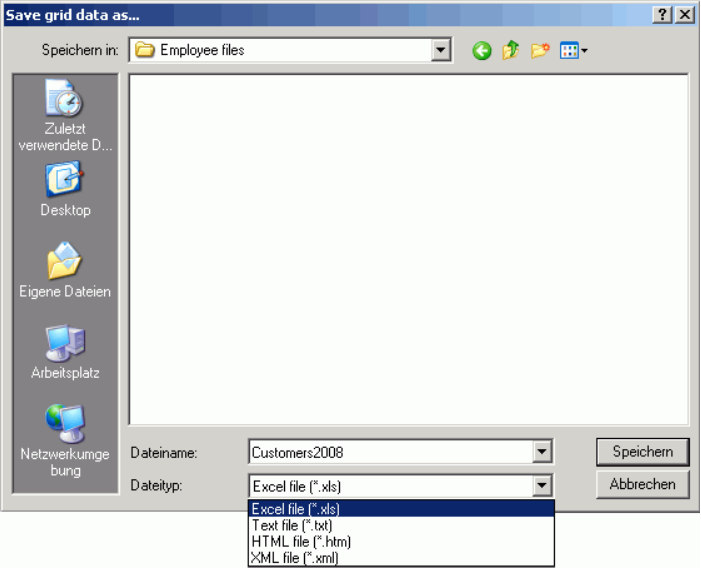Click the green Back navigation icon

482,51
